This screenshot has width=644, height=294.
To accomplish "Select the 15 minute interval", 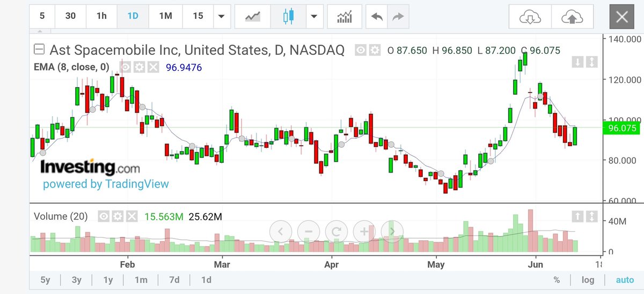I will pos(197,16).
